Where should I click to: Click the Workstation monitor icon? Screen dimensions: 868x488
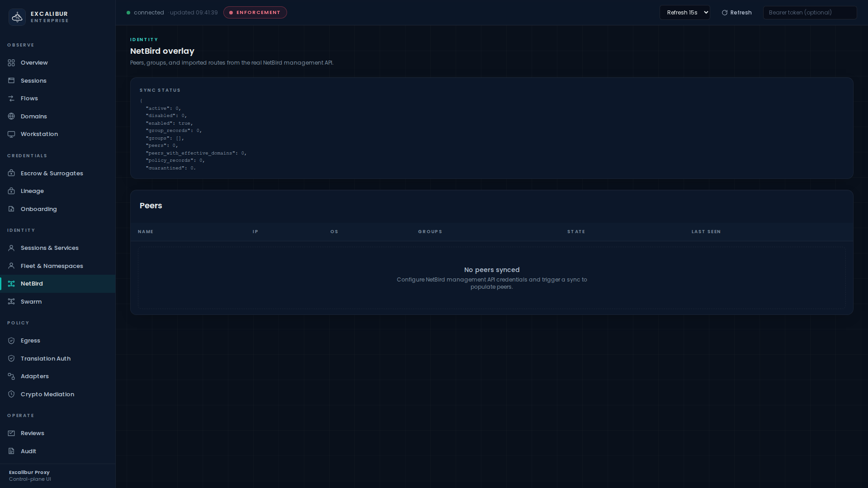[11, 134]
